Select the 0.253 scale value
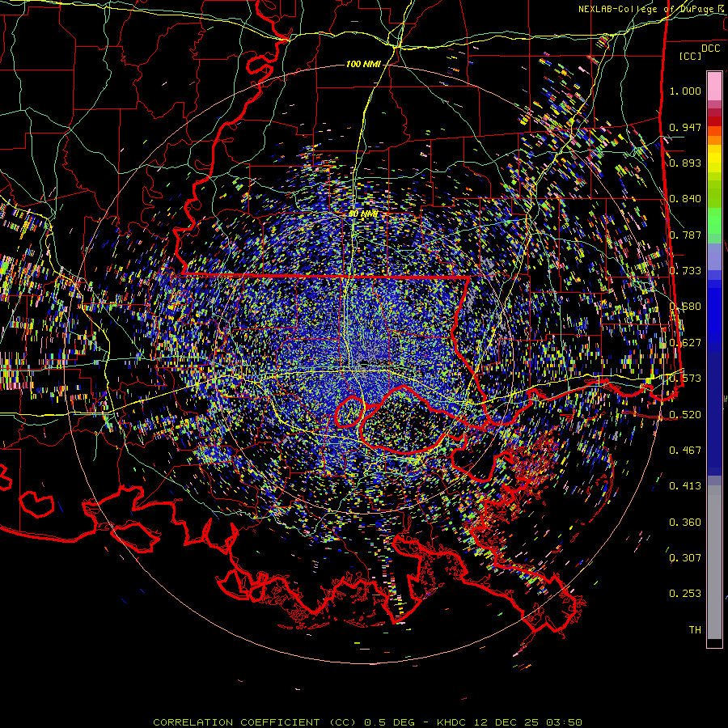Screen dimensions: 728x728 tap(685, 594)
